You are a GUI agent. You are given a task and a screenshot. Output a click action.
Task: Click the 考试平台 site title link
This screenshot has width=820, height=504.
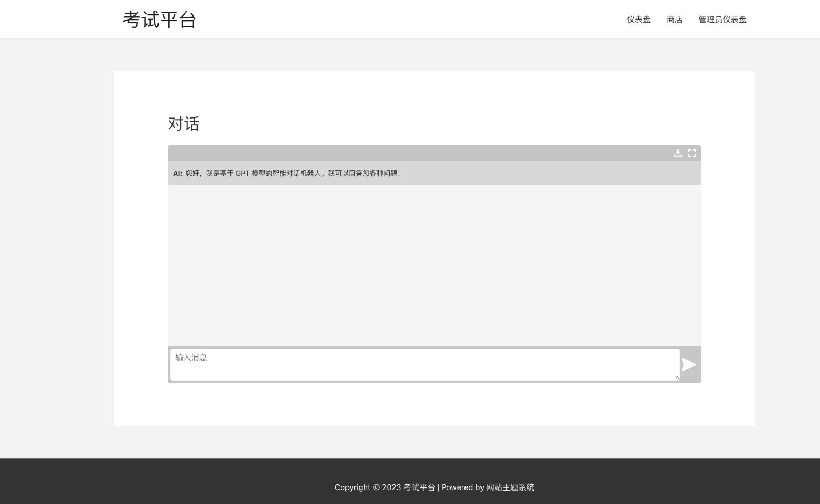(x=160, y=20)
